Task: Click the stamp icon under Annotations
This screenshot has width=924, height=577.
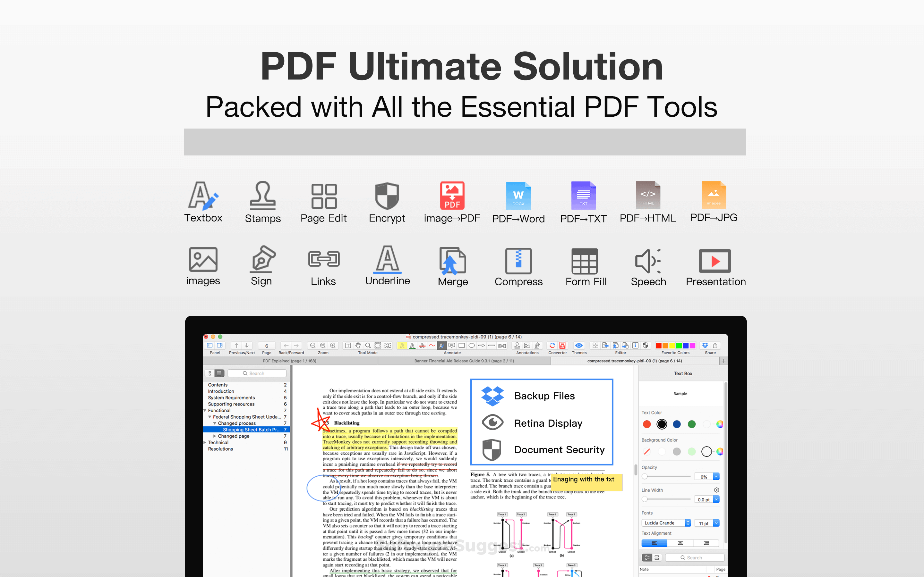Action: tap(517, 345)
